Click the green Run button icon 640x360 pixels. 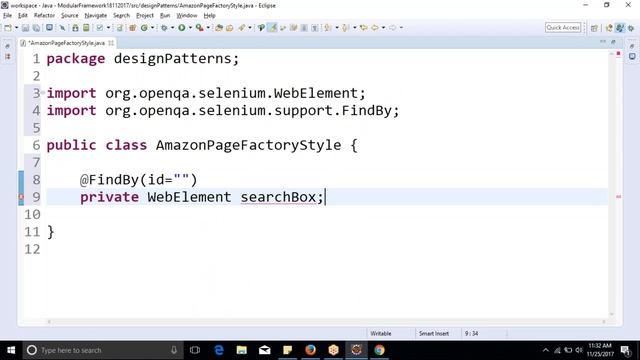tap(182, 28)
